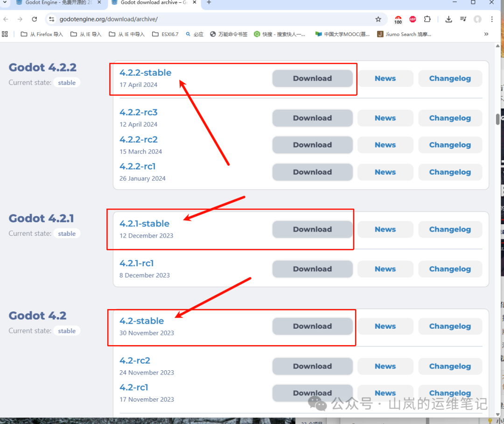Open the 4.2.2-rc2 release link
The height and width of the screenshot is (424, 504).
coord(139,140)
